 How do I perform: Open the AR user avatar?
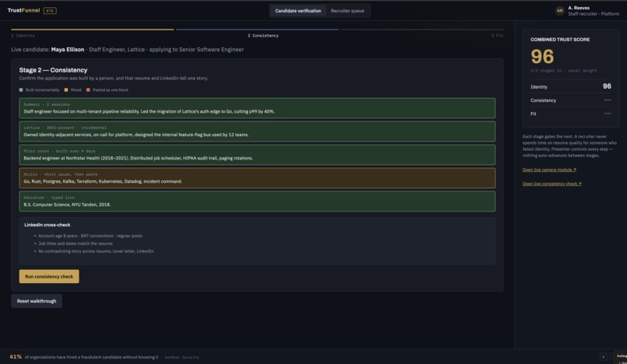pyautogui.click(x=559, y=11)
